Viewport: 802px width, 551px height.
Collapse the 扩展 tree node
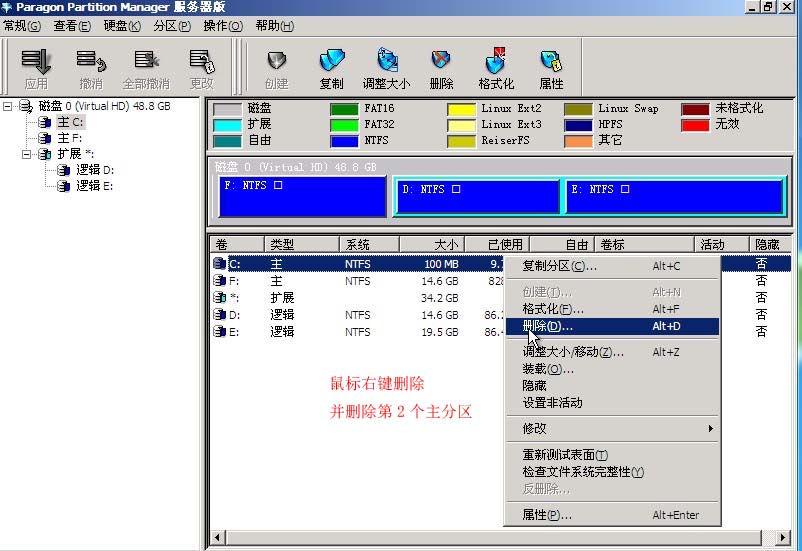27,153
